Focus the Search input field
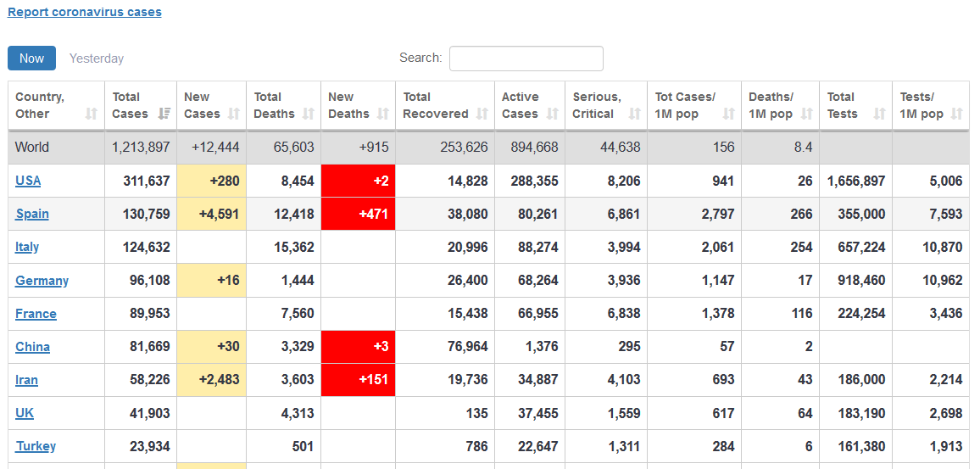The width and height of the screenshot is (980, 469). click(526, 59)
